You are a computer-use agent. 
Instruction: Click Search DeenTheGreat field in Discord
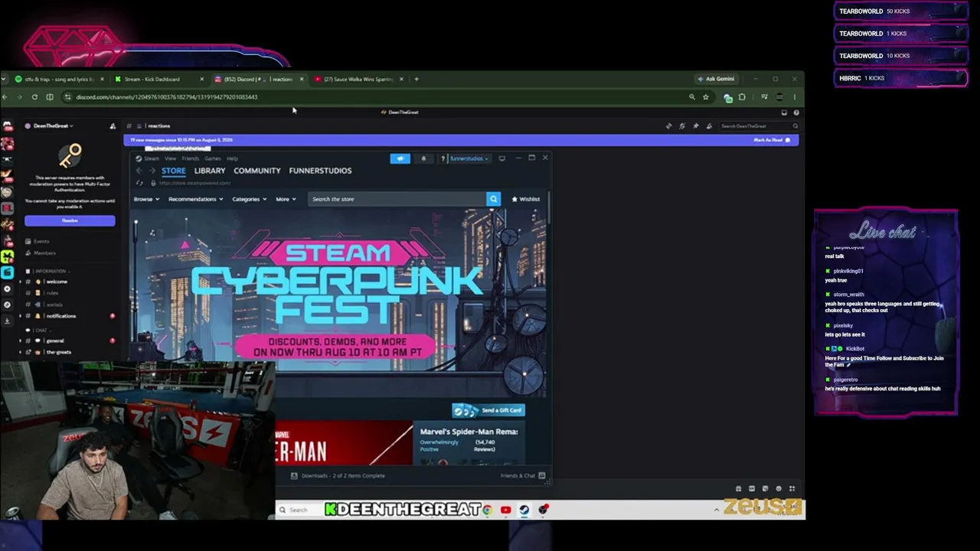tap(758, 126)
